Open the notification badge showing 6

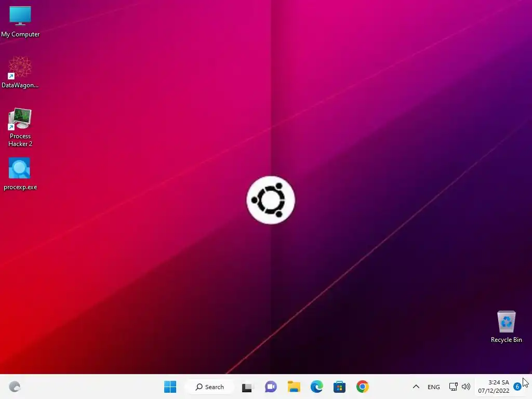pyautogui.click(x=517, y=387)
